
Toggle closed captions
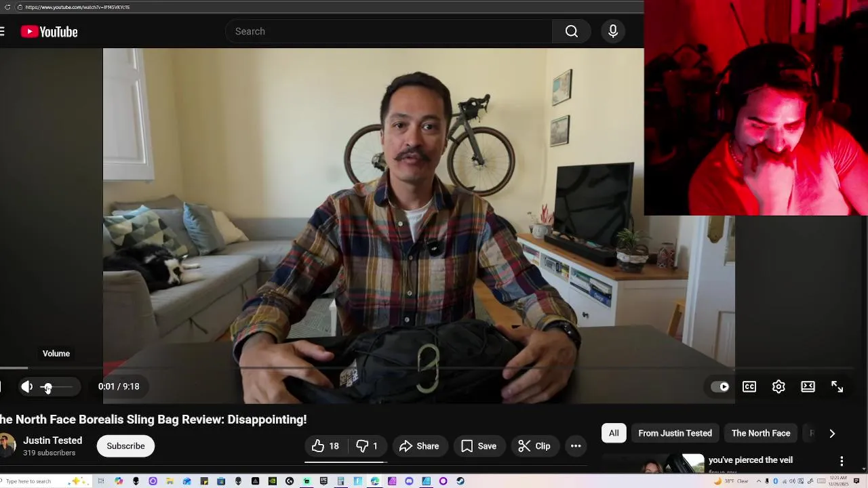point(749,386)
